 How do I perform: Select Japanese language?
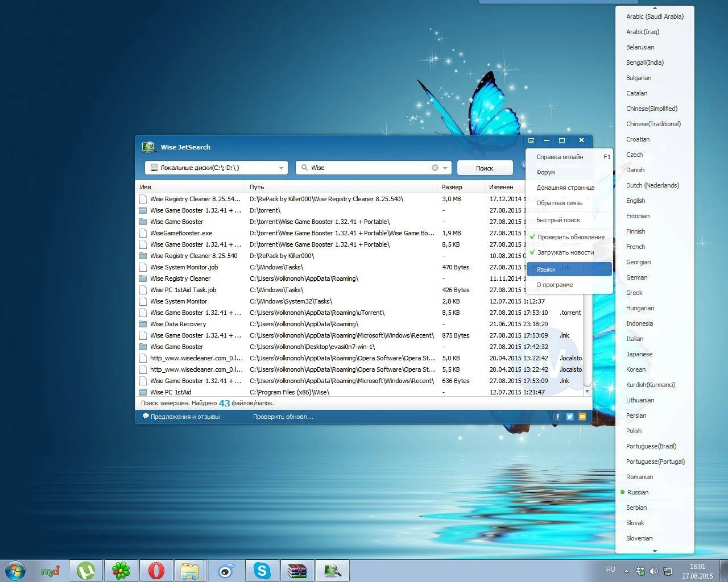click(x=655, y=354)
